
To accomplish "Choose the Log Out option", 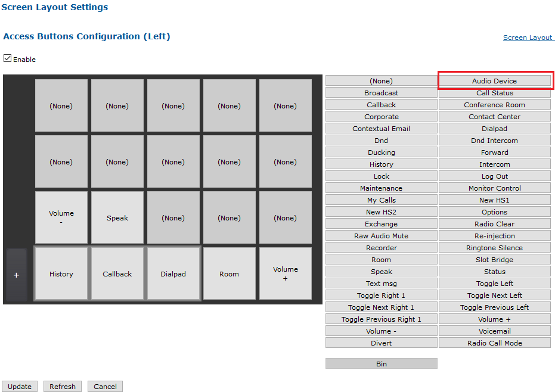I will point(494,176).
